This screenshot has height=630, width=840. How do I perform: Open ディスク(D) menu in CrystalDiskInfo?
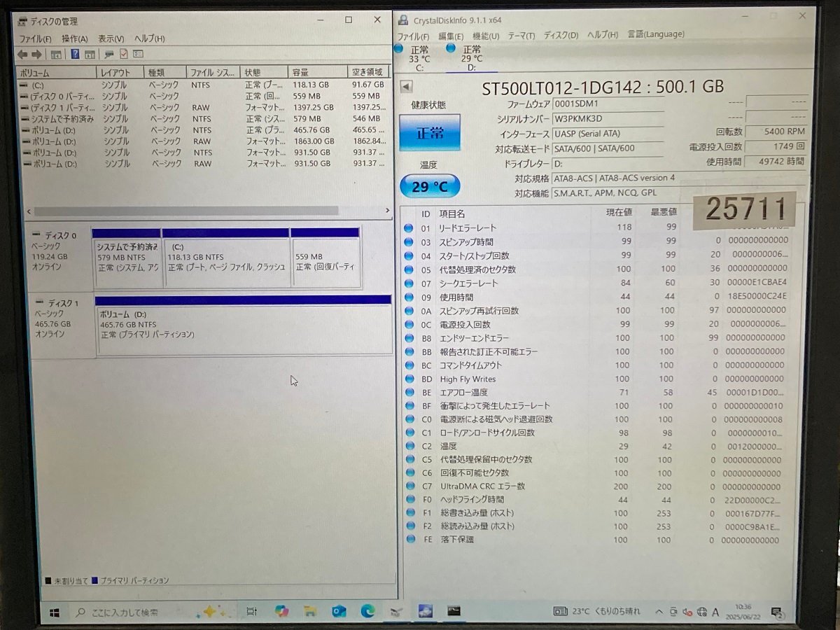click(561, 35)
